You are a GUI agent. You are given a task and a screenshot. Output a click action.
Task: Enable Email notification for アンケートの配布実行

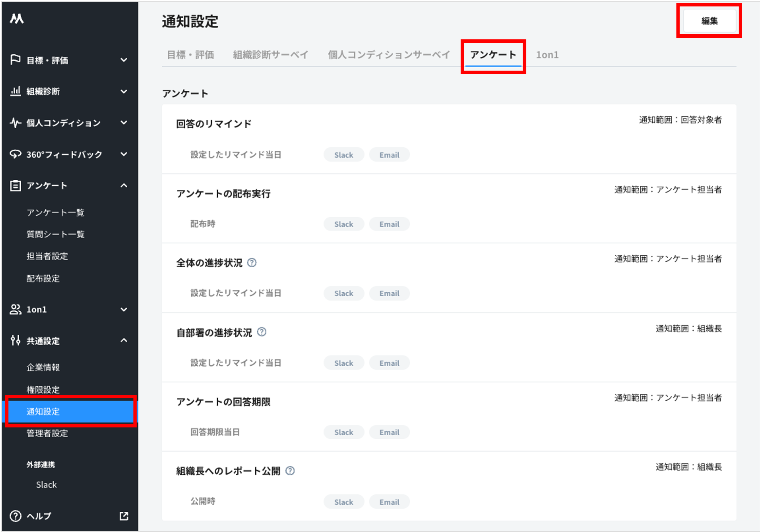(x=389, y=224)
